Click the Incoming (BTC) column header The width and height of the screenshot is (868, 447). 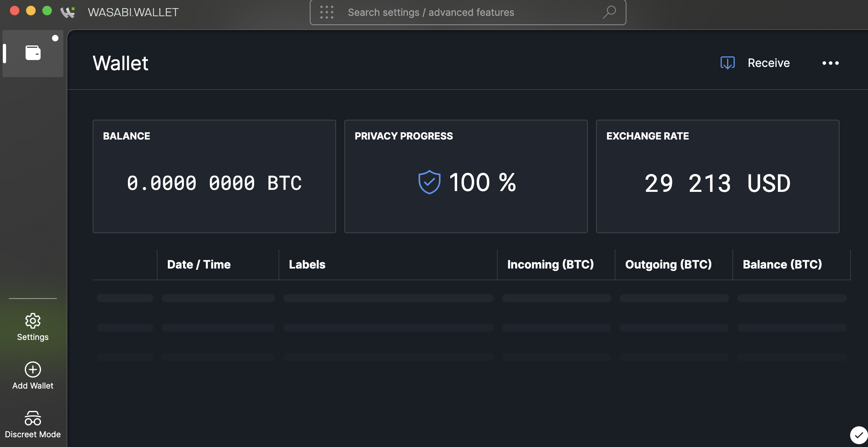550,264
